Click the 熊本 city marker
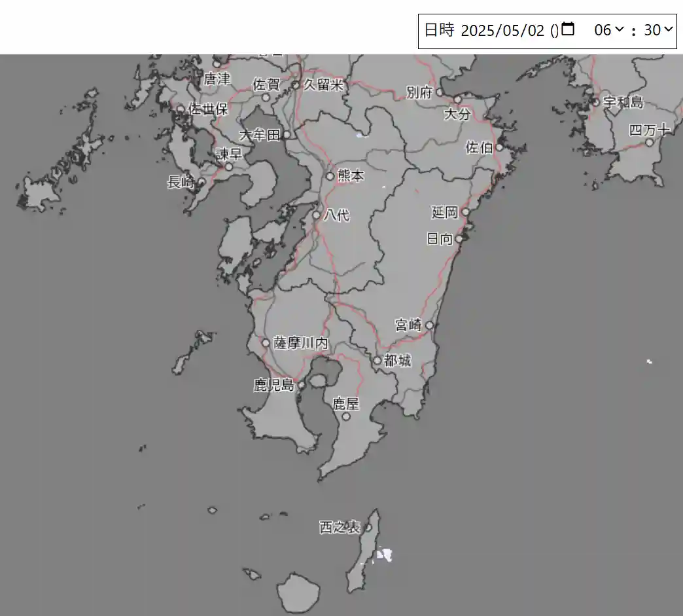 tap(330, 176)
